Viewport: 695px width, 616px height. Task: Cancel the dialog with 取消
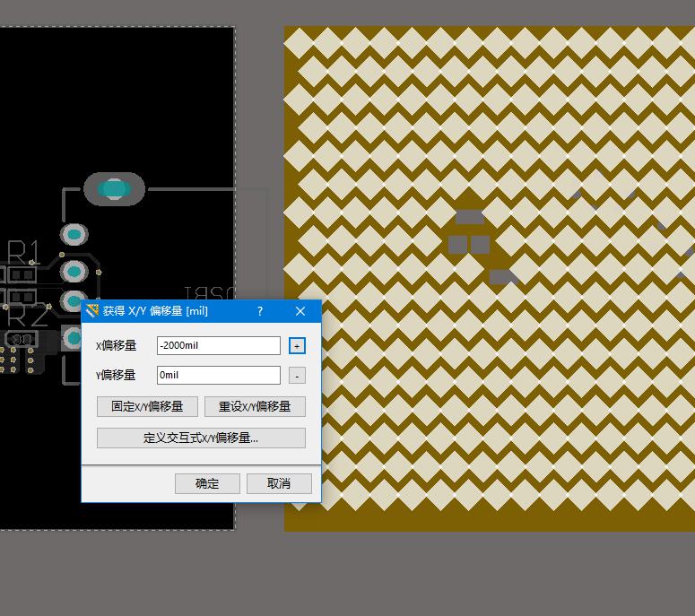point(279,483)
